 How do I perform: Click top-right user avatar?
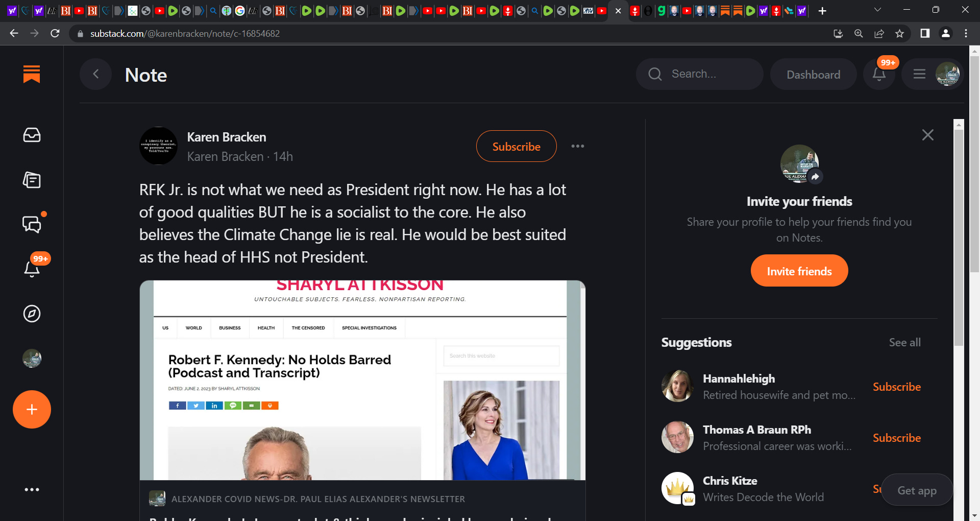pyautogui.click(x=947, y=74)
